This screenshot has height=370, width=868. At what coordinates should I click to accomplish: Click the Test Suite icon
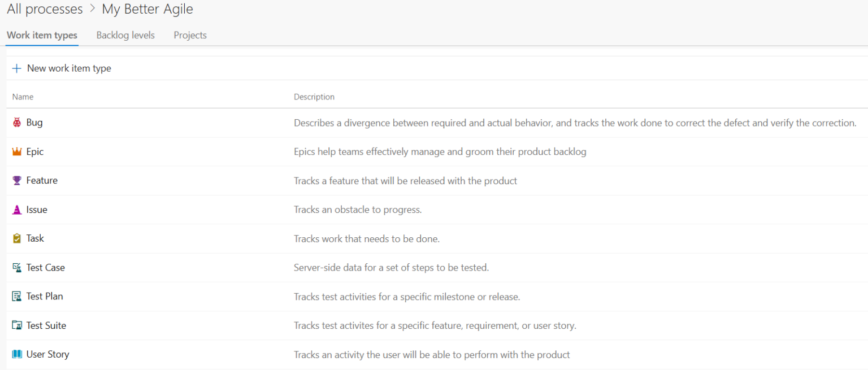[16, 325]
